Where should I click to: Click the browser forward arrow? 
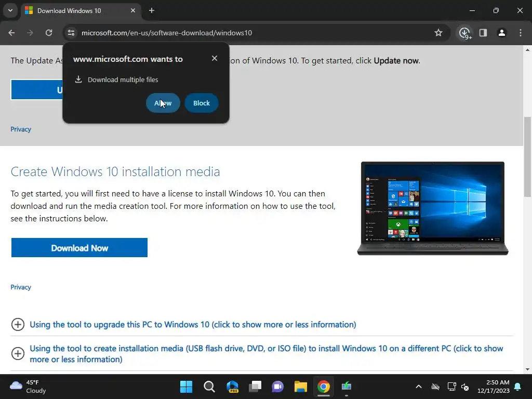click(30, 33)
